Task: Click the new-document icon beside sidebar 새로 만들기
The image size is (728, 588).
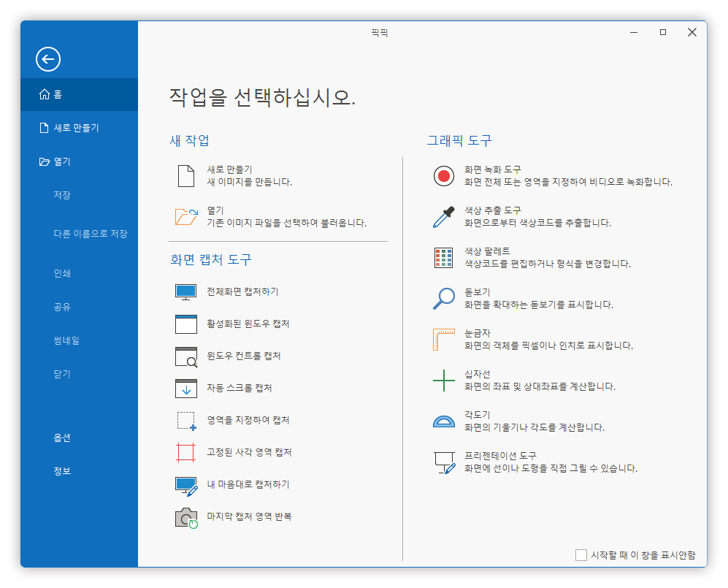Action: (44, 128)
